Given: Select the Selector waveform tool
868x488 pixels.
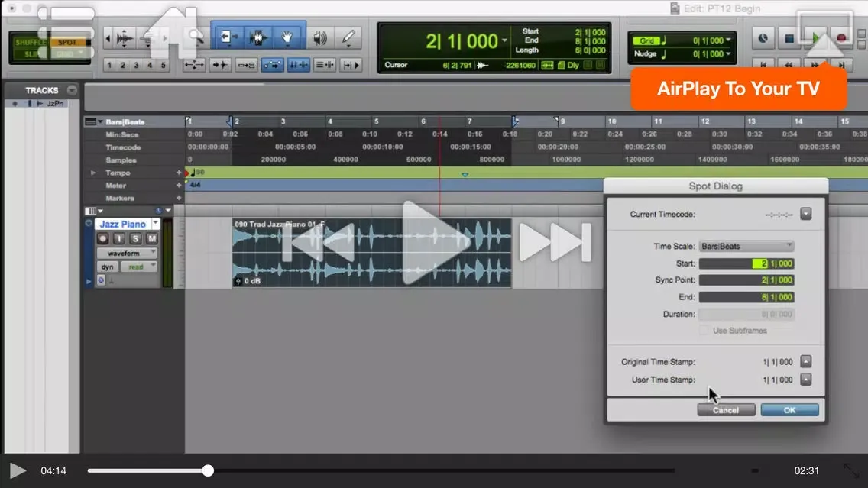Looking at the screenshot, I should pos(257,37).
